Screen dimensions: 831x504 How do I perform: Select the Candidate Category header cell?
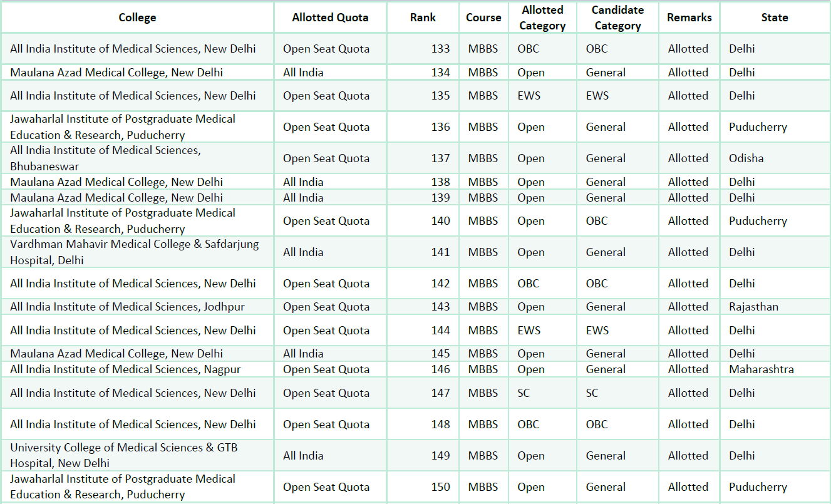(617, 18)
